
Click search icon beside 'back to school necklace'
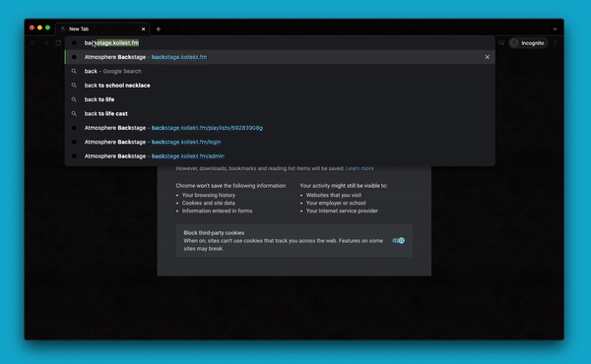pyautogui.click(x=74, y=86)
